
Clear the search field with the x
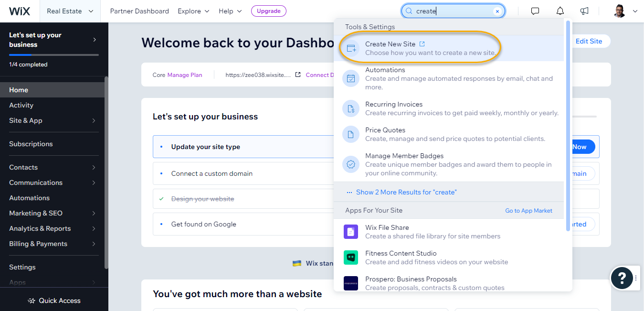[x=497, y=11]
